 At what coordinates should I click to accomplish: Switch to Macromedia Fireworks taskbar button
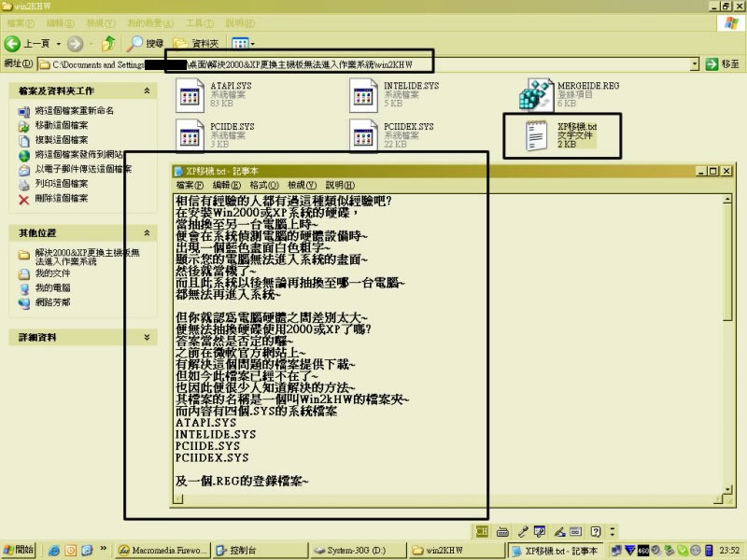click(x=162, y=551)
